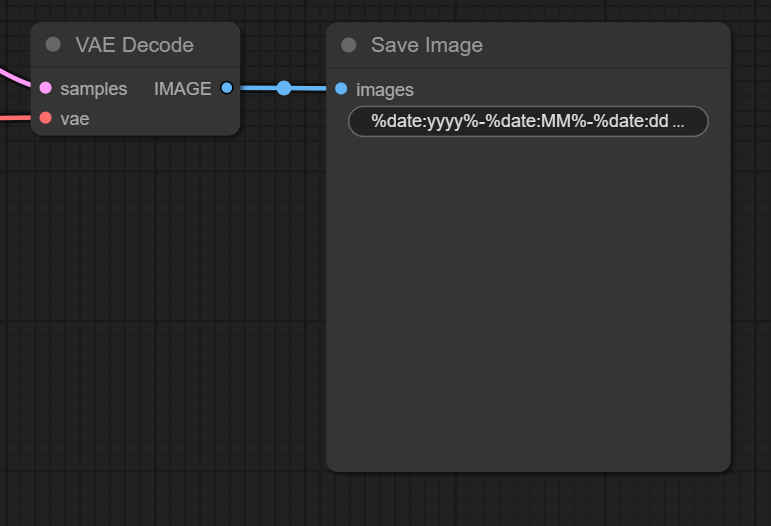Click the blue images input socket on Save Image
Image resolution: width=771 pixels, height=526 pixels.
point(341,89)
